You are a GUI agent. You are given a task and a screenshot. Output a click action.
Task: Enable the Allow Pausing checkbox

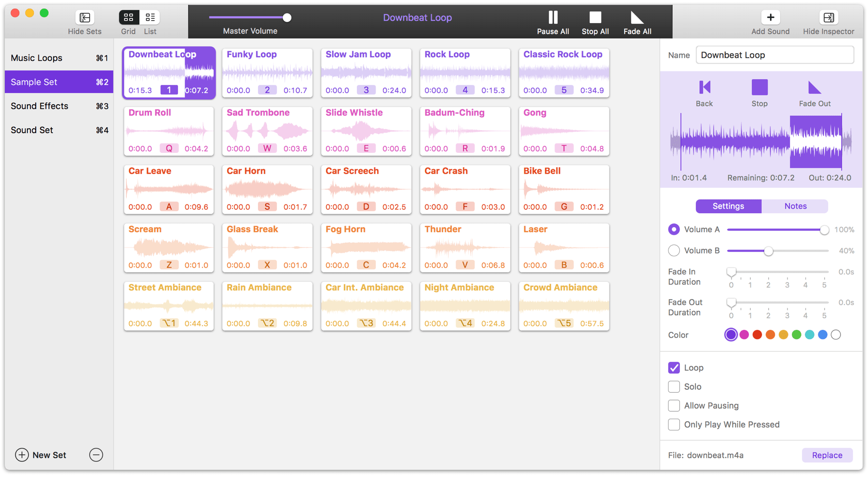pos(674,406)
